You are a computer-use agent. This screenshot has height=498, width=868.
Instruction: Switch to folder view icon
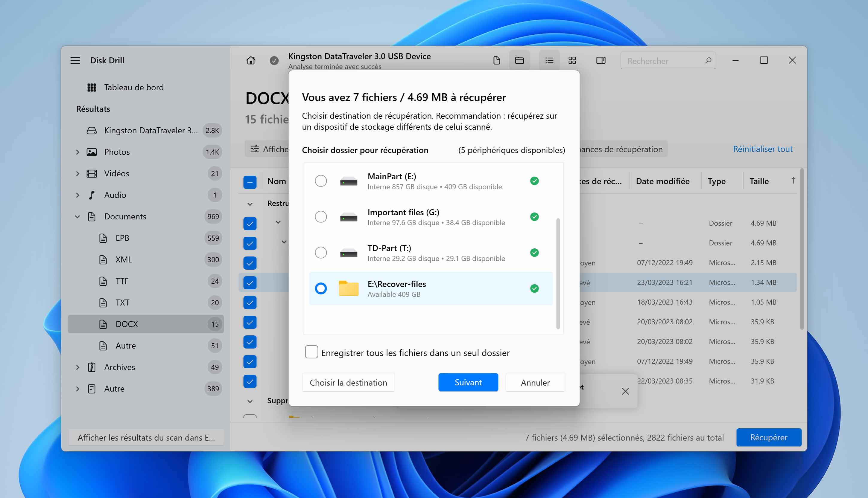click(519, 61)
